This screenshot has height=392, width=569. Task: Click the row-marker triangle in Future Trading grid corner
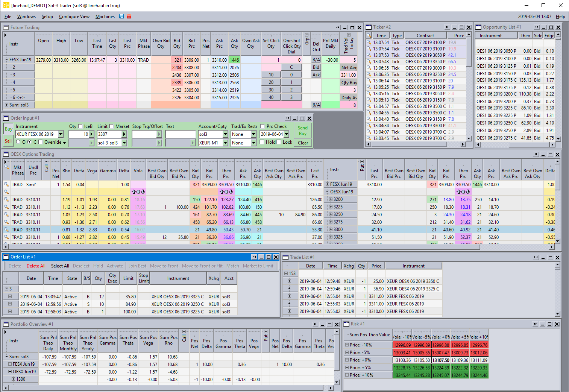5,35
